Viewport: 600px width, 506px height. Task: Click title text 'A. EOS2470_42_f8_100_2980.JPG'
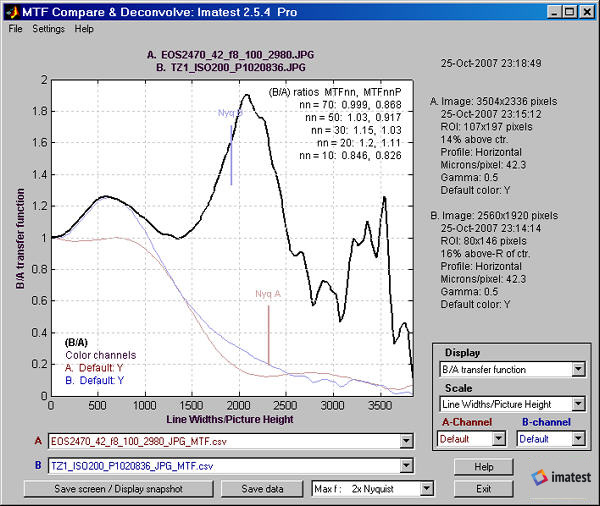[x=230, y=55]
